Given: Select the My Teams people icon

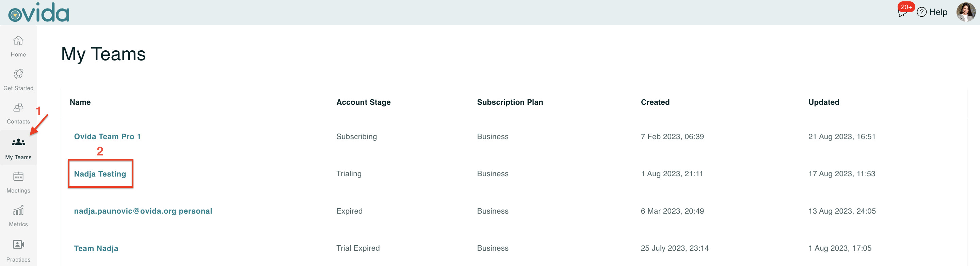Looking at the screenshot, I should pos(18,143).
